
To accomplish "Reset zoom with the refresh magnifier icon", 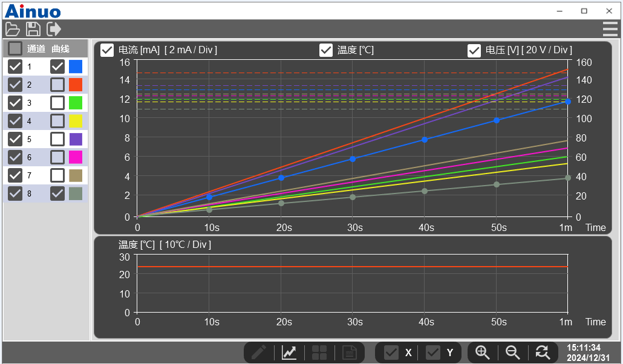I will 543,353.
